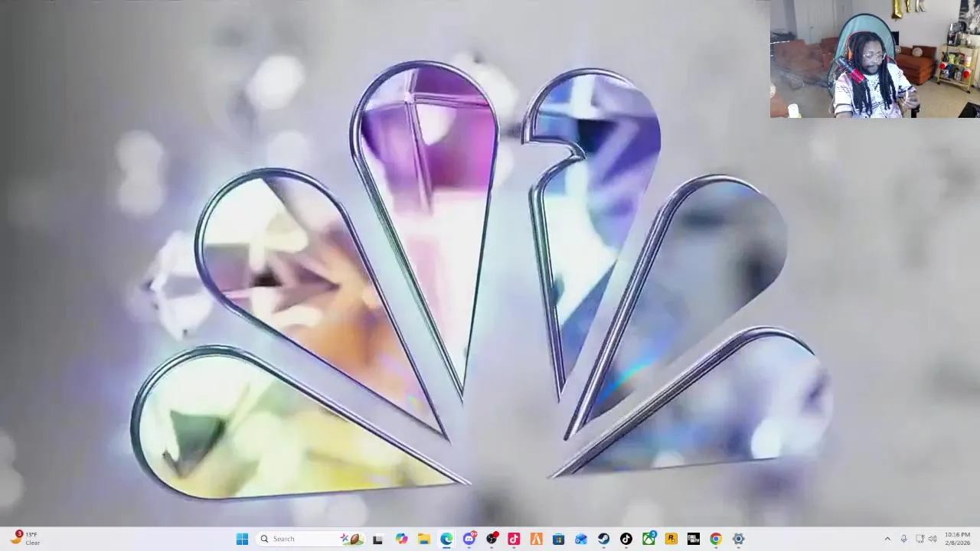Open the clock showing 10:16 PM
Viewport: 980px width, 551px height.
pyautogui.click(x=957, y=539)
